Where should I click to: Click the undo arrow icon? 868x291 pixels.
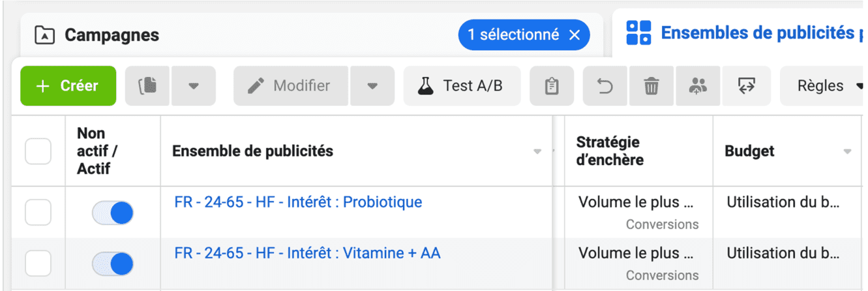606,85
